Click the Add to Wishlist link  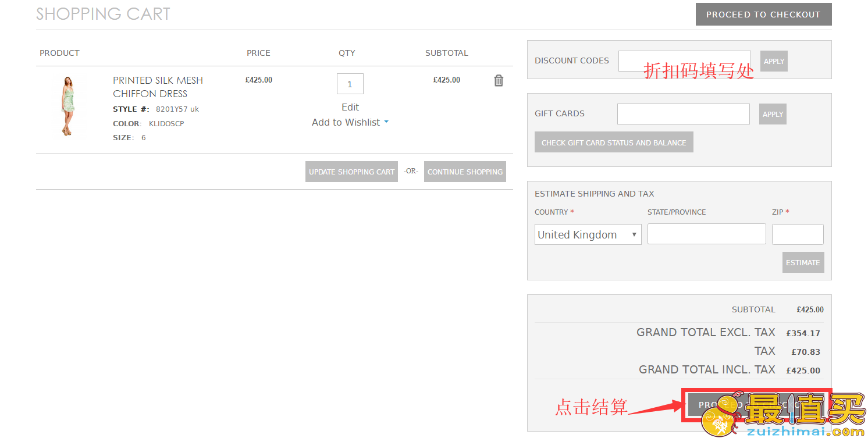(x=346, y=122)
